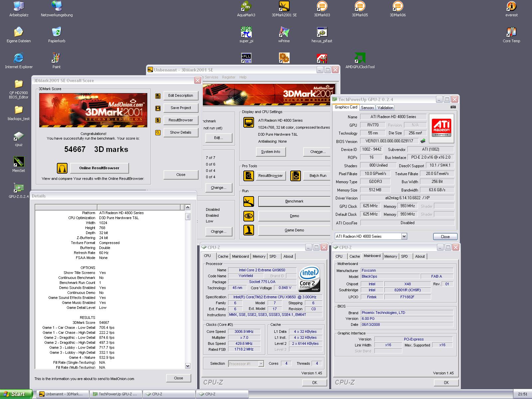The height and width of the screenshot is (399, 532).
Task: Open the Cache tab in left CPU-Z window
Action: [223, 256]
